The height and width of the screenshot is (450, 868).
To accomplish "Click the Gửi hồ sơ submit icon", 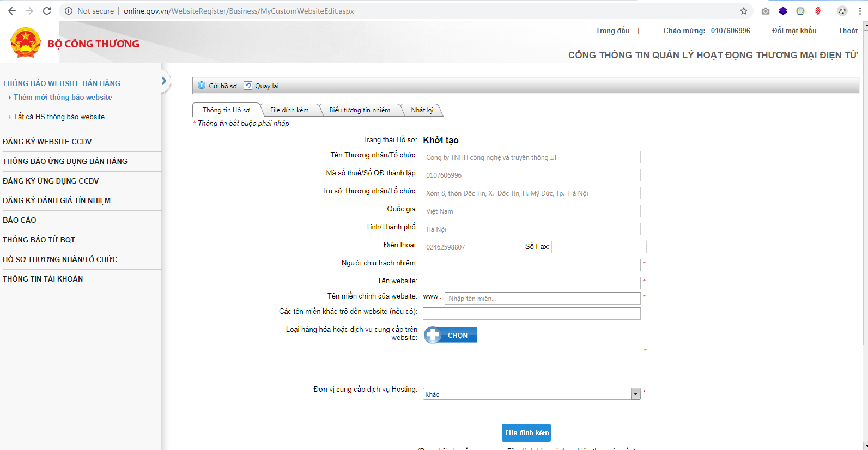I will point(202,86).
